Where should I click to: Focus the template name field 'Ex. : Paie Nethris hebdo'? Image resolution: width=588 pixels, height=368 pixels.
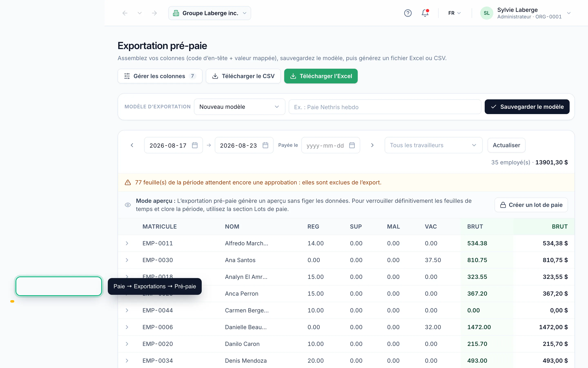[x=385, y=107]
